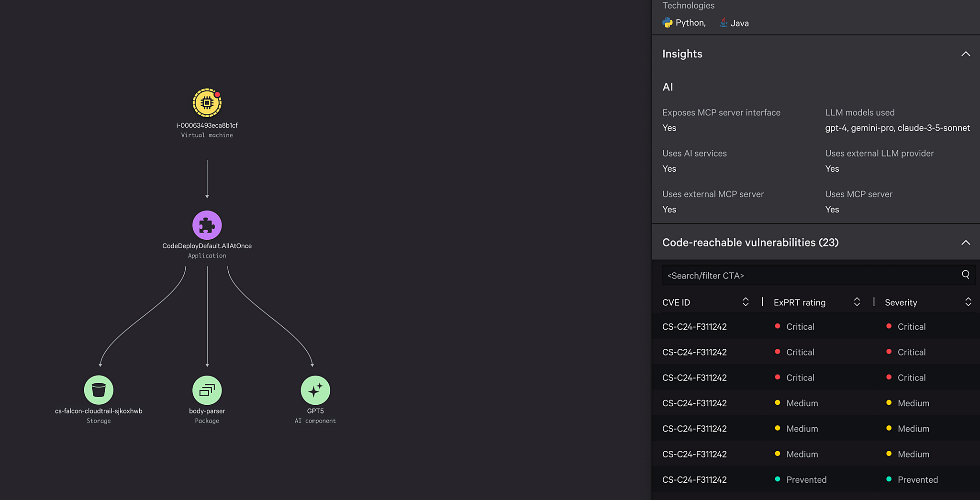The height and width of the screenshot is (500, 980).
Task: Sort by ExPRT rating column
Action: coord(857,302)
